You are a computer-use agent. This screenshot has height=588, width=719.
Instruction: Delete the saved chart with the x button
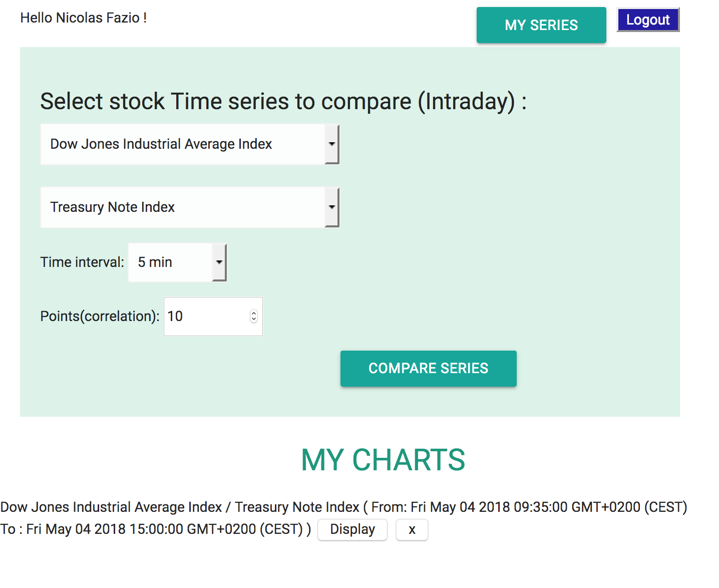pyautogui.click(x=412, y=529)
